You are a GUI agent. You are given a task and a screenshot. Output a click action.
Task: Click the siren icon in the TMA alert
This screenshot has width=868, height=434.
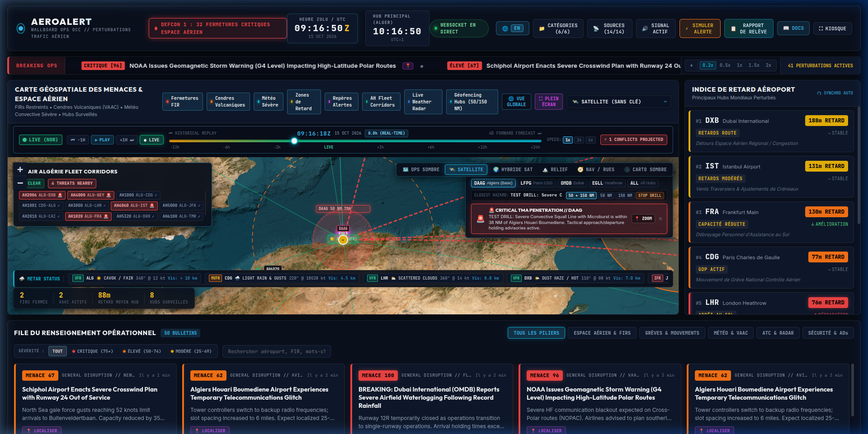[480, 219]
